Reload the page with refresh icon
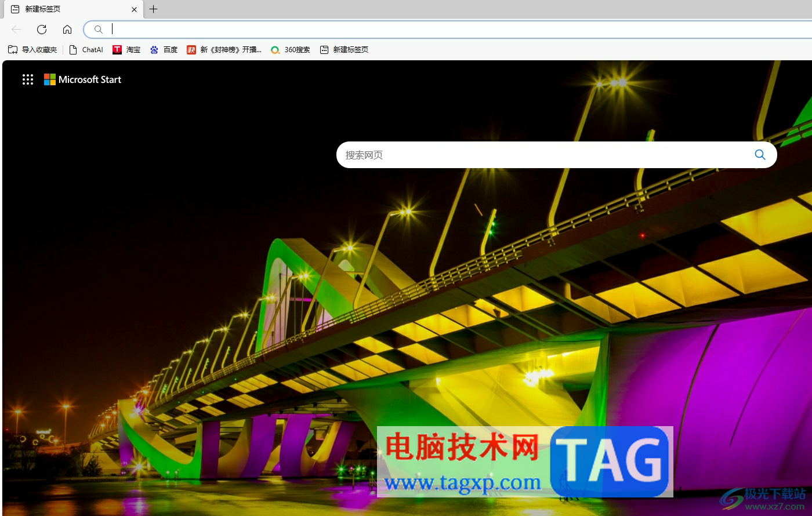The image size is (812, 516). pyautogui.click(x=42, y=30)
